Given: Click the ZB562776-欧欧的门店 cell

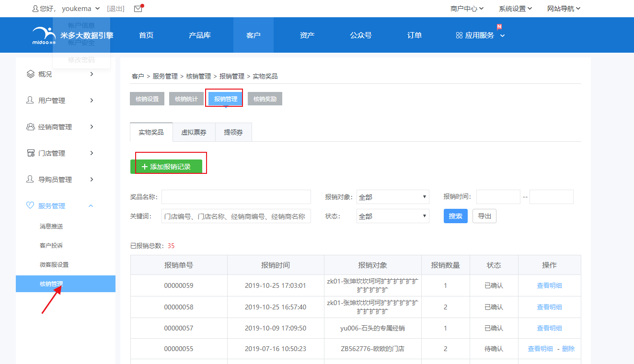Looking at the screenshot, I should pos(372,349).
